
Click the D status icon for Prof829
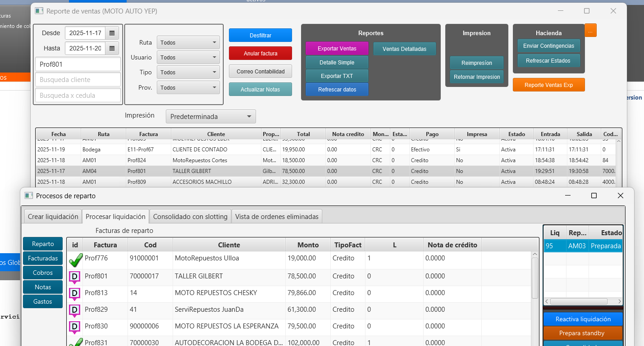(74, 310)
